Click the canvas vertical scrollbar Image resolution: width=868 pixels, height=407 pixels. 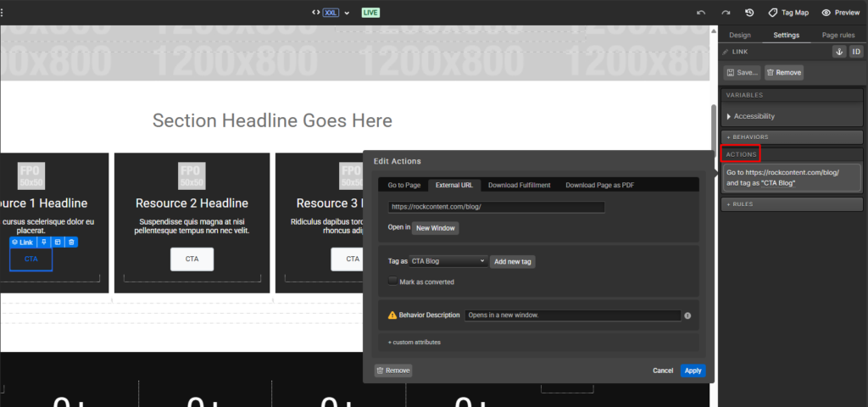pyautogui.click(x=714, y=133)
